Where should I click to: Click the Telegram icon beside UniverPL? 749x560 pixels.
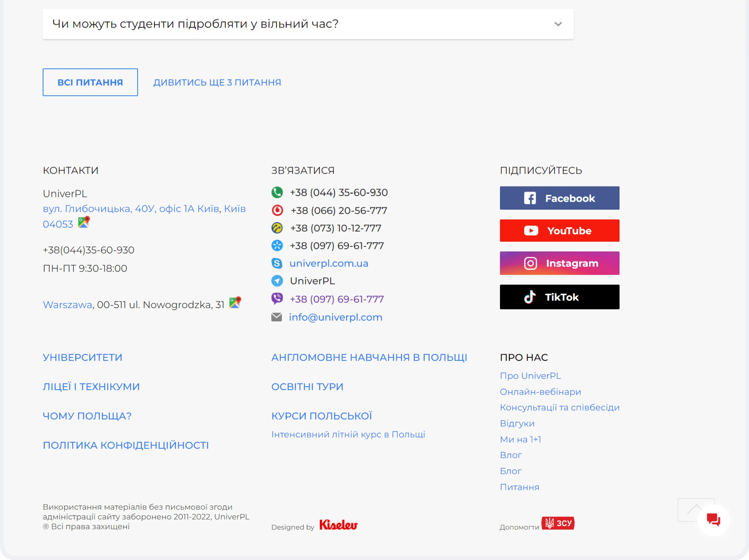[277, 281]
